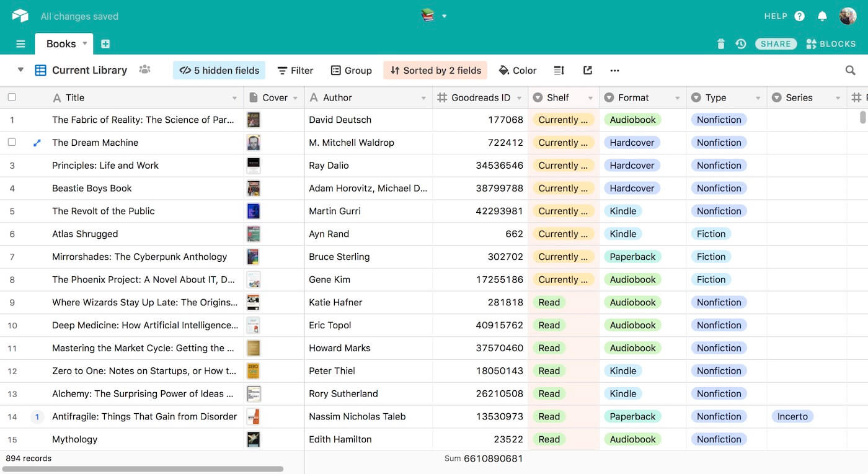
Task: Open the Help question mark icon
Action: point(799,16)
